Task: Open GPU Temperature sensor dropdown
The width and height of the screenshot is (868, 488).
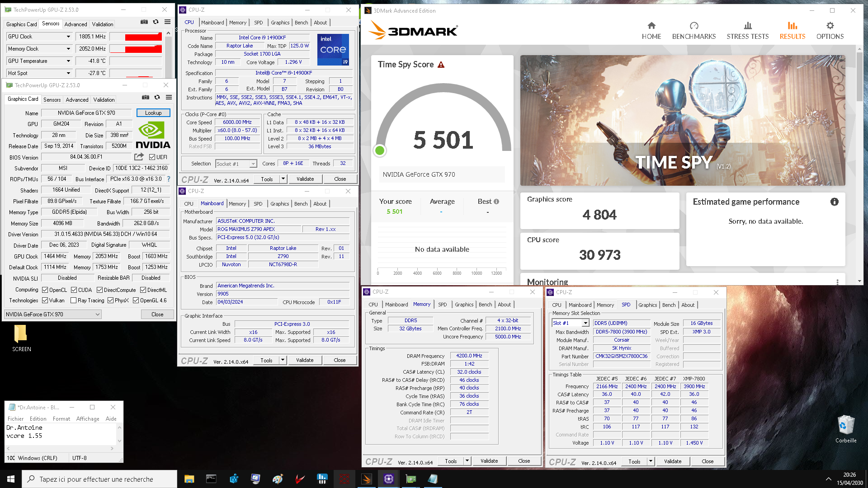Action: coord(68,61)
